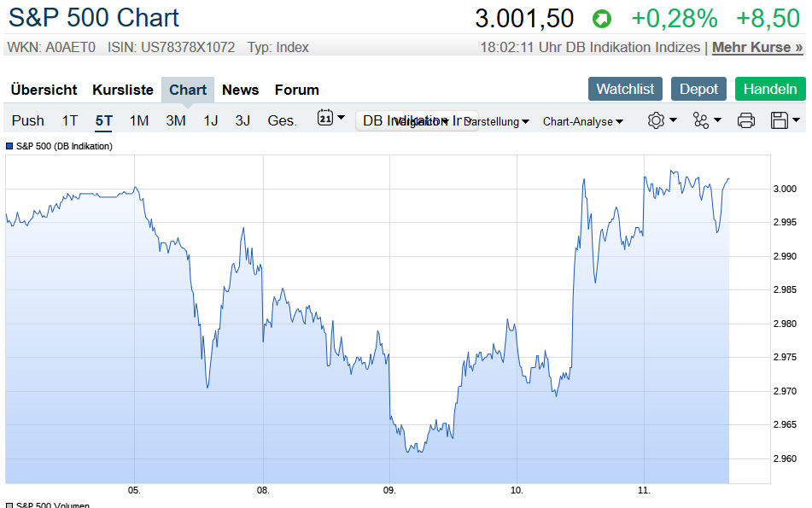Image resolution: width=812 pixels, height=508 pixels.
Task: Click the S&P 500 Chart heading
Action: (x=94, y=18)
